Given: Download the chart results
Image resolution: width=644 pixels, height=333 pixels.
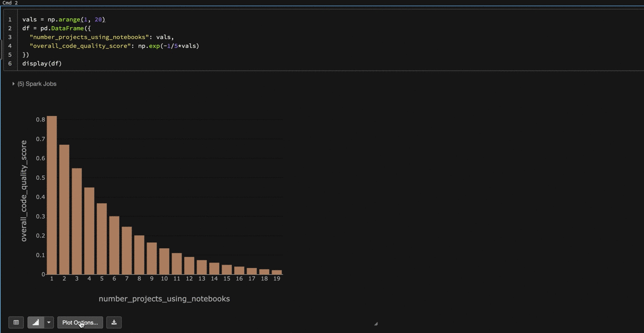Looking at the screenshot, I should point(114,322).
